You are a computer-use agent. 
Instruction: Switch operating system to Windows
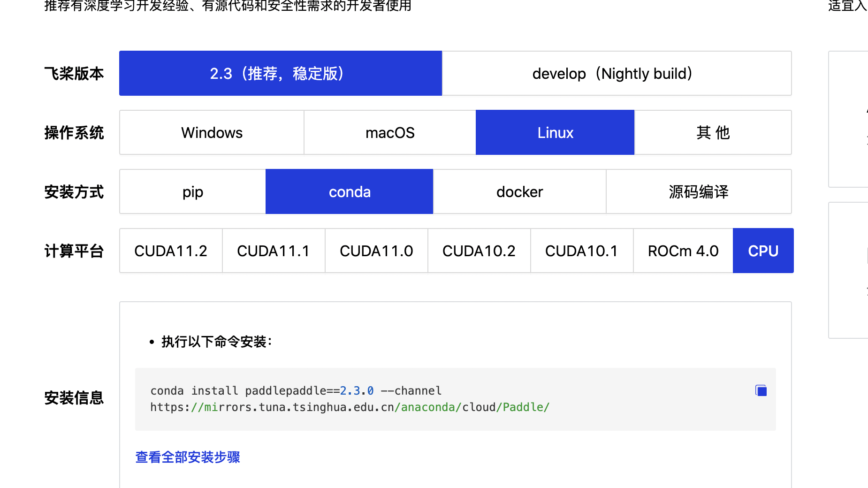click(211, 132)
